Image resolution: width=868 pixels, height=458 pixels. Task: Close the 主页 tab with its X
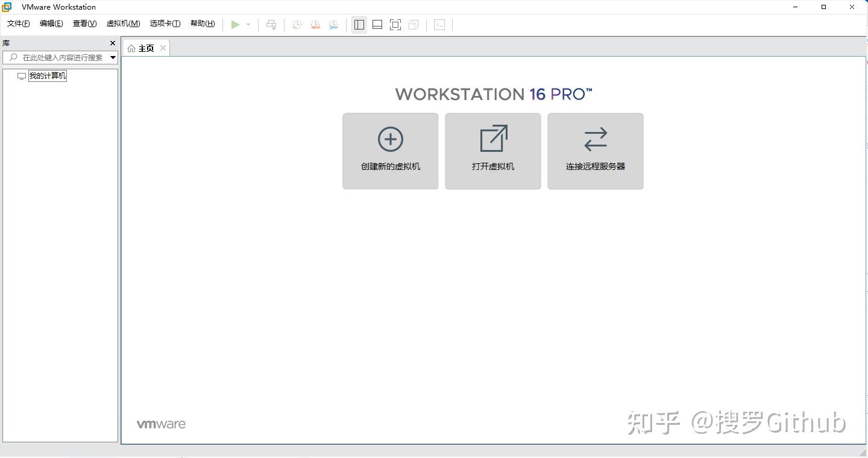pyautogui.click(x=163, y=48)
